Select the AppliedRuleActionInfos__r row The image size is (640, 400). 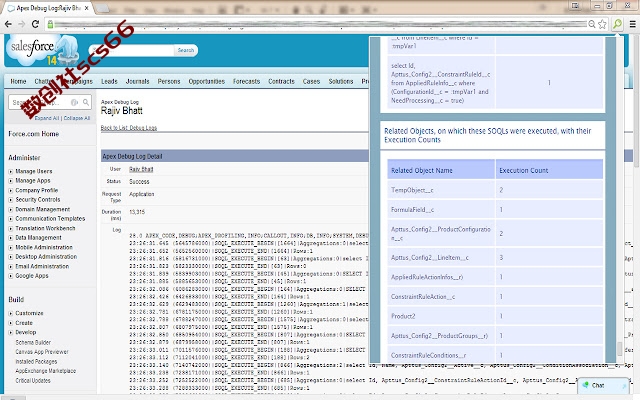[x=495, y=277]
